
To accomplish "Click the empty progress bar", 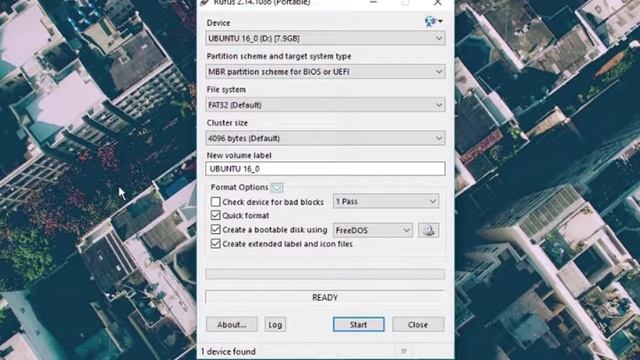I will [x=325, y=274].
